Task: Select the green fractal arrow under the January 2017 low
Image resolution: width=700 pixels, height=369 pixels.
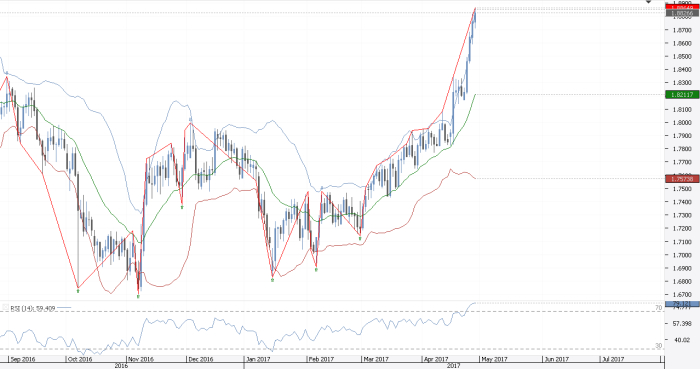Action: point(272,280)
